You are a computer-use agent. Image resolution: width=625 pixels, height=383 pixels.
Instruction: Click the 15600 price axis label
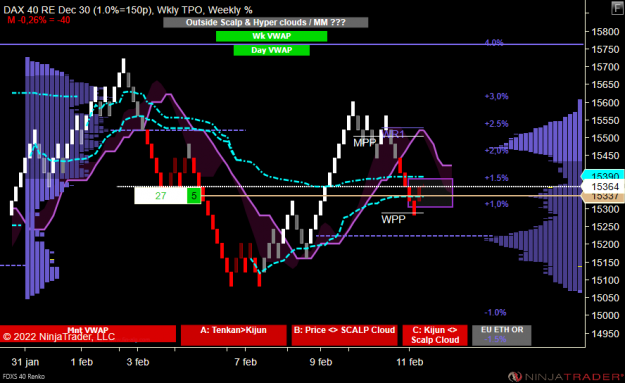click(605, 103)
